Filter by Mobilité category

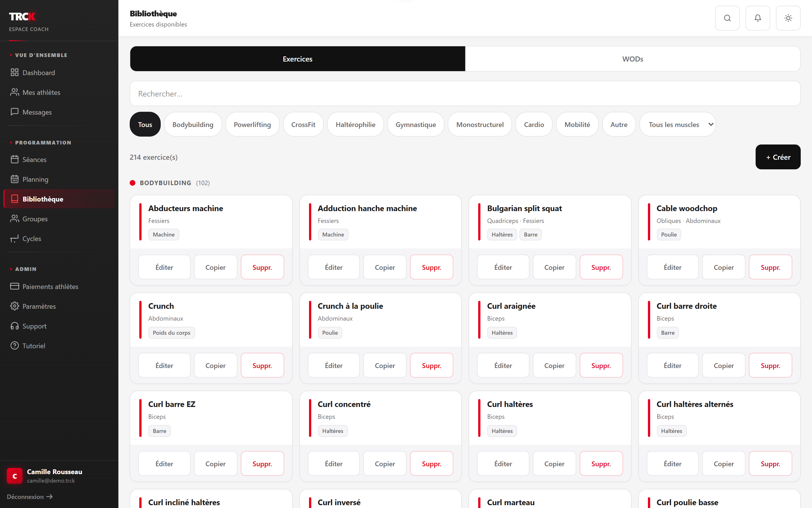577,124
